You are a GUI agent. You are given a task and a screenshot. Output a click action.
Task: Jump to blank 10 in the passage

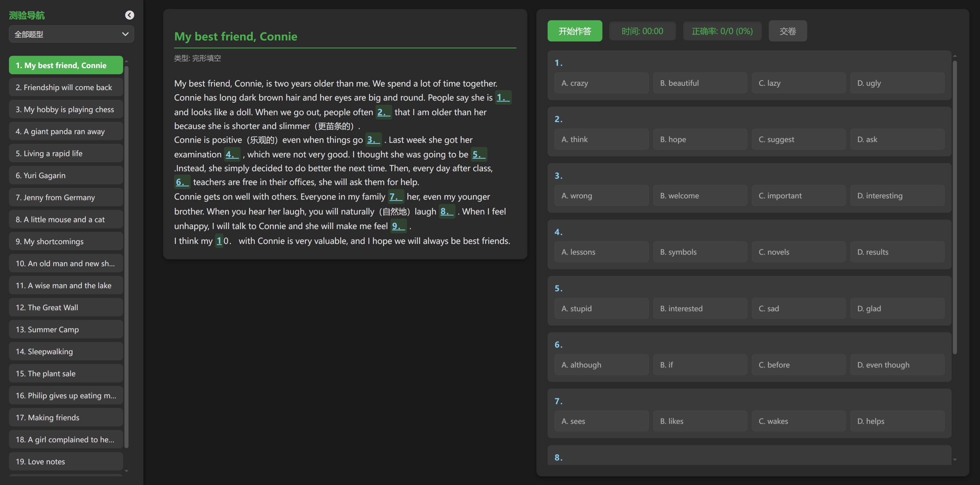point(220,241)
